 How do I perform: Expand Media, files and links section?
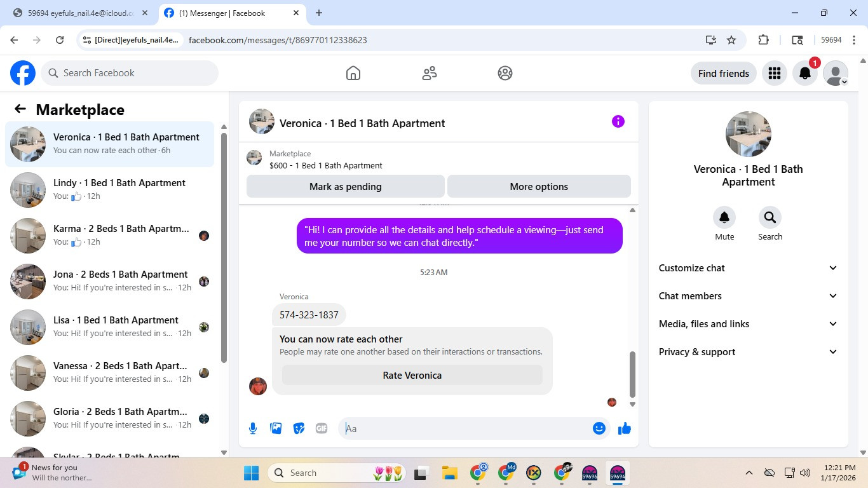tap(749, 324)
